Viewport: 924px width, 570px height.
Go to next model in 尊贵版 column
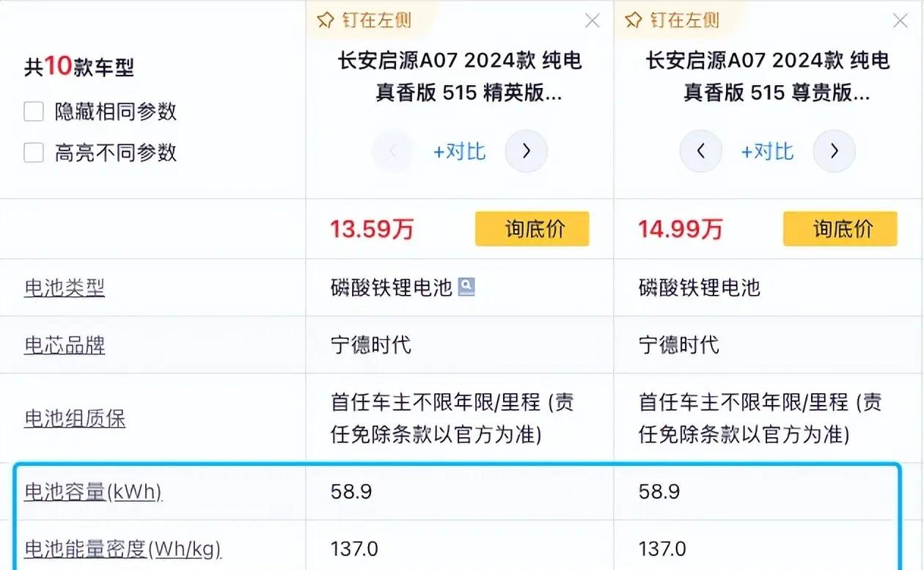[x=834, y=151]
